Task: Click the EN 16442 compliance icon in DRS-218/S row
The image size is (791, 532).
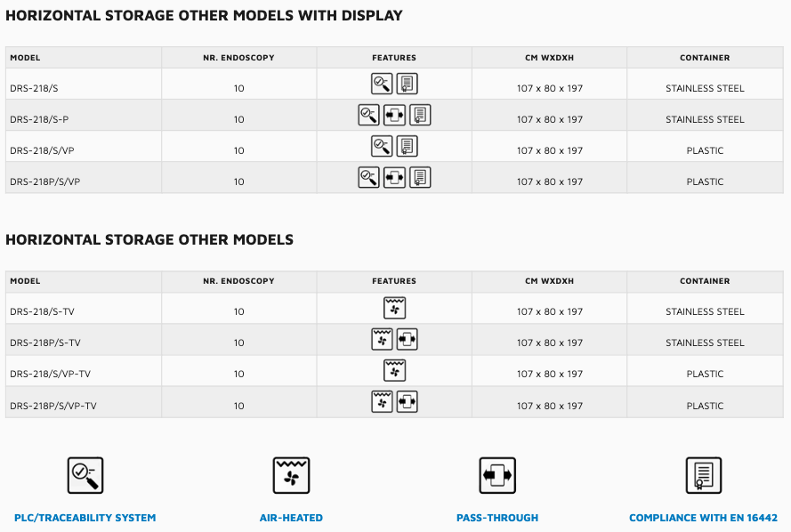Action: coord(408,84)
